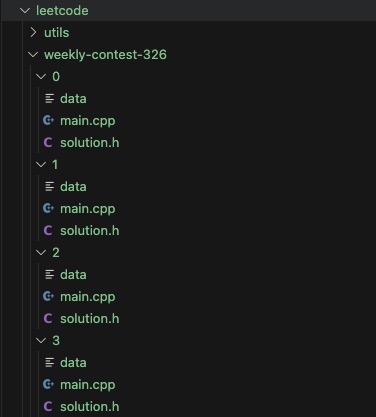Screen dimensions: 376x417
Task: Collapse the leetcode root folder chevron
Action: [x=25, y=11]
